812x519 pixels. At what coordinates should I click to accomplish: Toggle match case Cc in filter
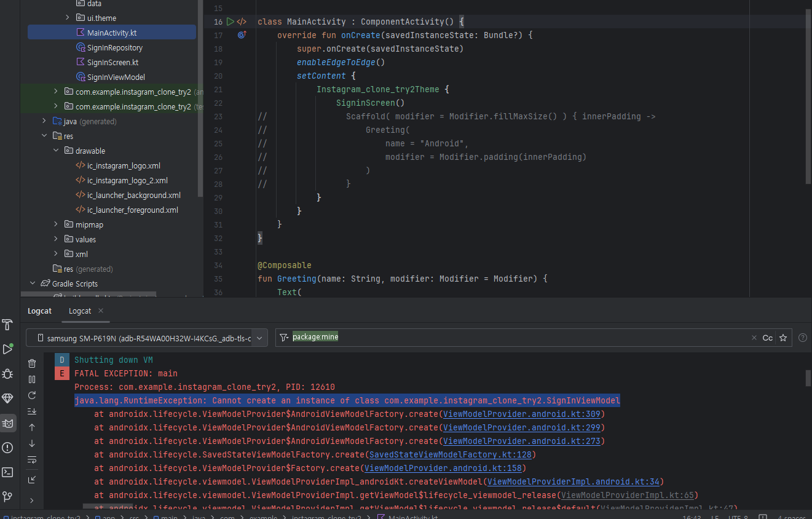click(768, 338)
